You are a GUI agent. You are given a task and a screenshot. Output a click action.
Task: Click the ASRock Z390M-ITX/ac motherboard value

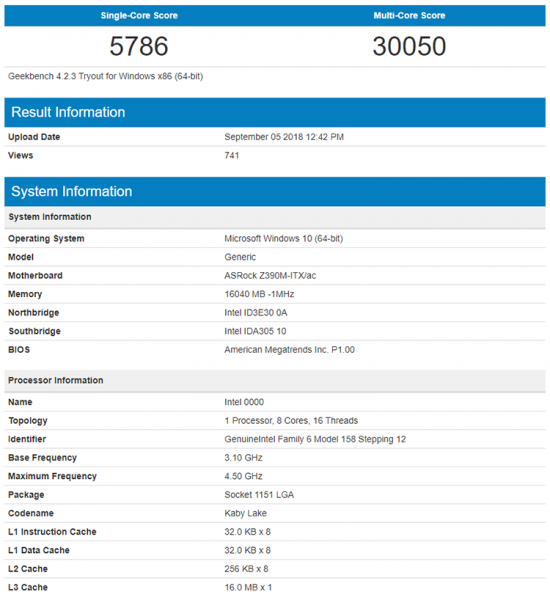(x=270, y=276)
